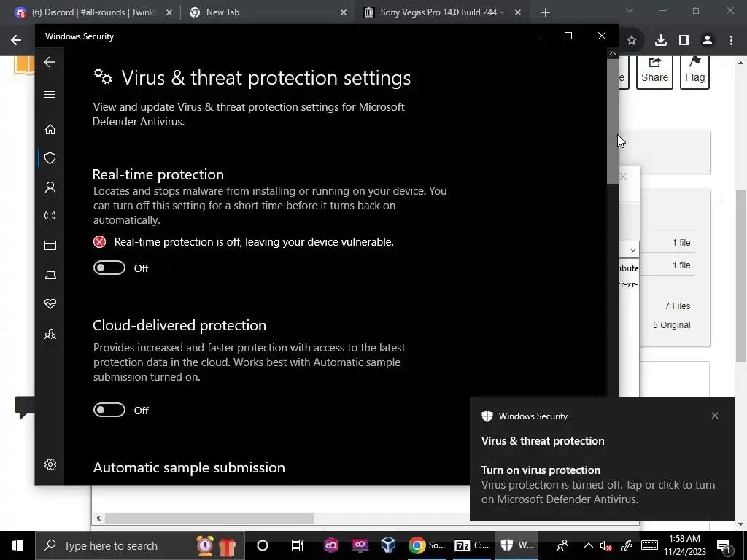
Task: Open App & browser control icon
Action: (50, 245)
